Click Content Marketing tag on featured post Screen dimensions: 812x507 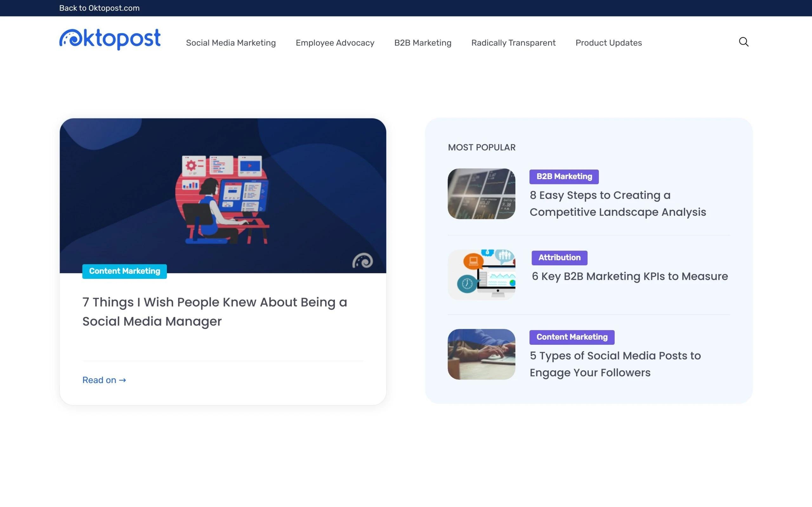(124, 271)
